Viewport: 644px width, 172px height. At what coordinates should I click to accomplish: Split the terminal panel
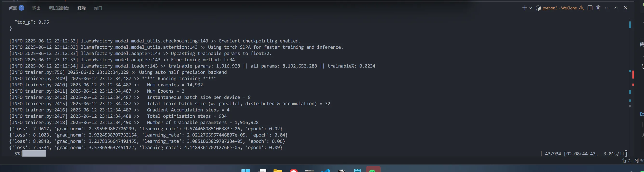[x=590, y=8]
